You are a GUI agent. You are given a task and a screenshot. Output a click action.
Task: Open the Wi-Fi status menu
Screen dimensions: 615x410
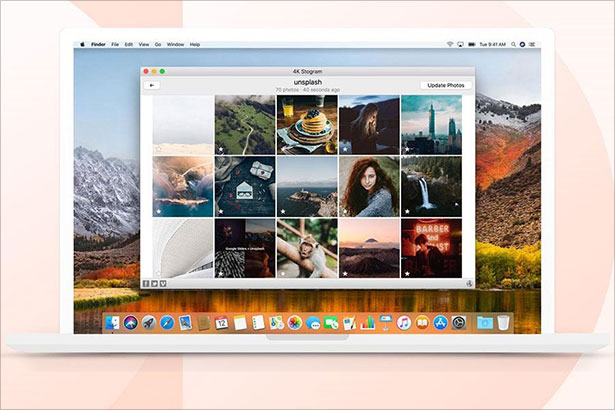tap(450, 45)
